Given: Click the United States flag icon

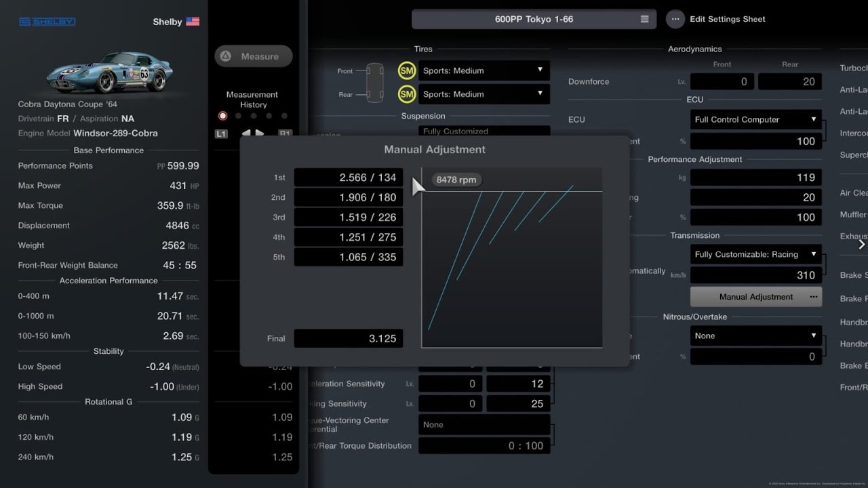Looking at the screenshot, I should (x=193, y=22).
